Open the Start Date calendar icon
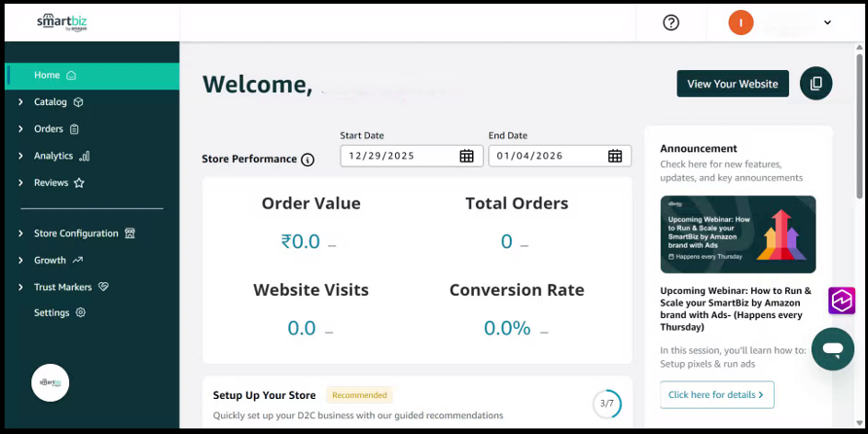The width and height of the screenshot is (868, 434). coord(467,156)
